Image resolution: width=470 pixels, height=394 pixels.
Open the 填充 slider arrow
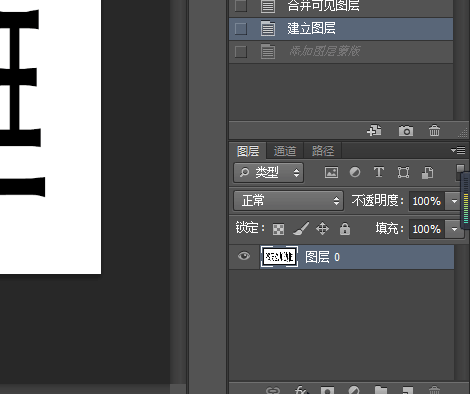(x=454, y=229)
